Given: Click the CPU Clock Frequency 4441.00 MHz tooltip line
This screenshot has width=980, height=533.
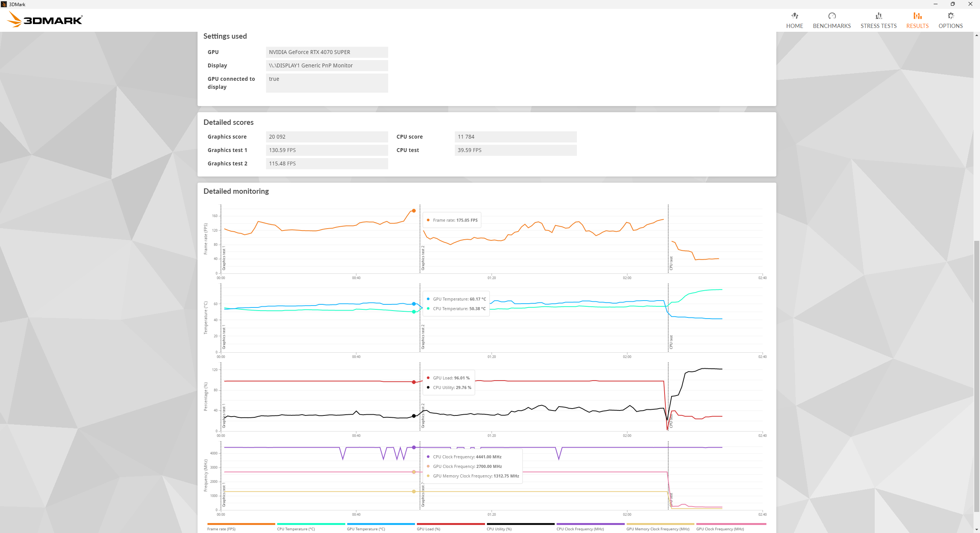Looking at the screenshot, I should pos(464,457).
